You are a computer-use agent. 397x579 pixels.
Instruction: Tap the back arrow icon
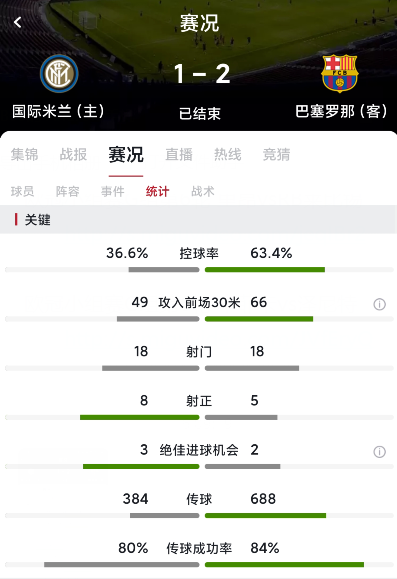(x=17, y=23)
